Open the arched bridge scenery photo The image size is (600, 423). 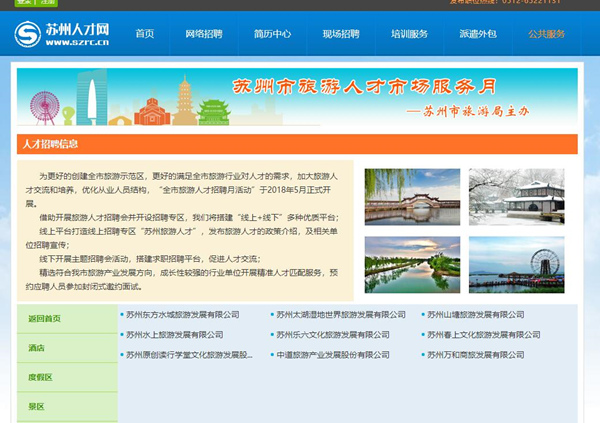[412, 197]
